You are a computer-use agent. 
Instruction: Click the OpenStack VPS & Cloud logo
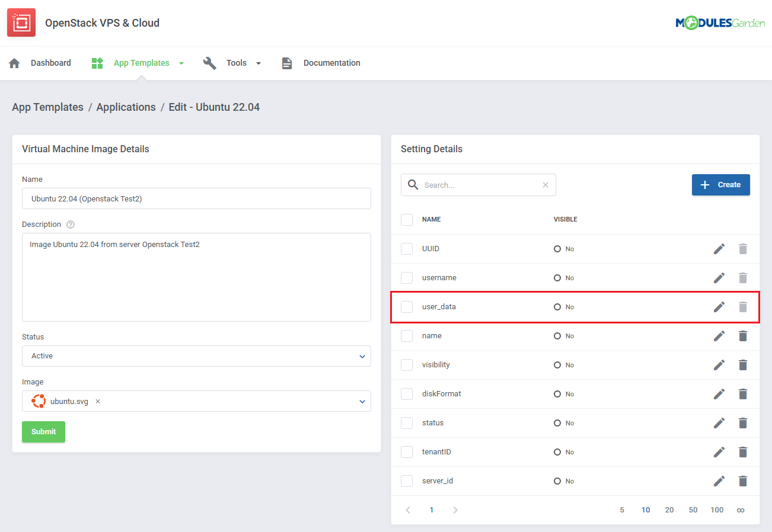pyautogui.click(x=21, y=23)
